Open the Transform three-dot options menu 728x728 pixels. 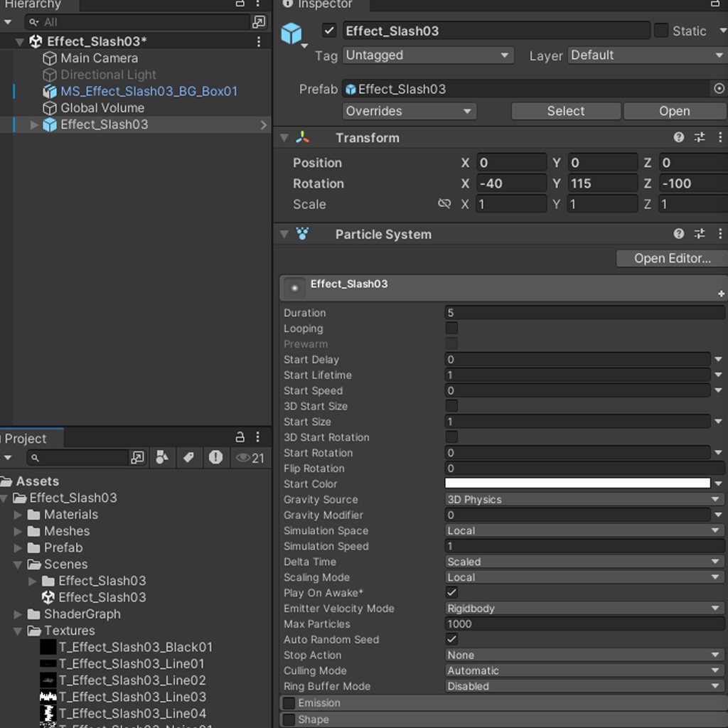722,137
